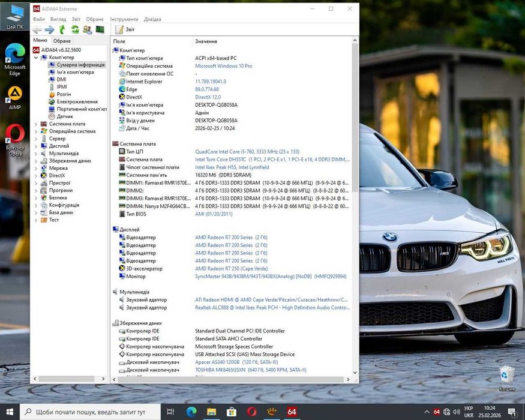Open the Кошик recycle bin icon
Viewport: 525px width, 420px height.
tap(507, 379)
